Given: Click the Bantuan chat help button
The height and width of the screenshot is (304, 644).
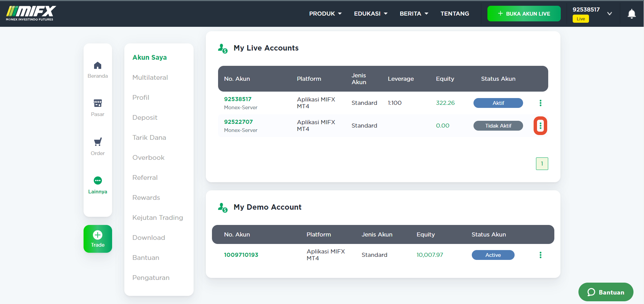Looking at the screenshot, I should pyautogui.click(x=606, y=292).
